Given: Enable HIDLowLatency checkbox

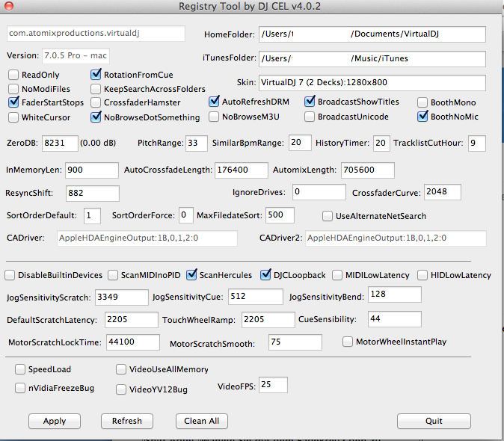Looking at the screenshot, I should click(x=422, y=275).
